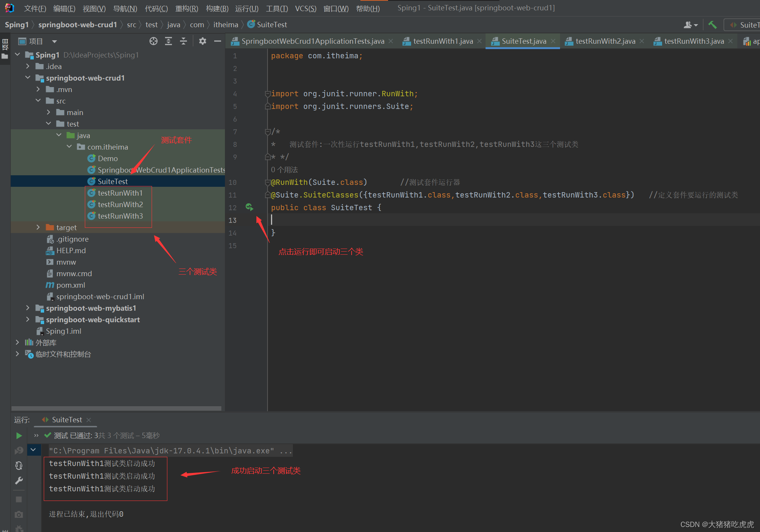760x532 pixels.
Task: Open the user account icon dropdown
Action: tap(691, 25)
